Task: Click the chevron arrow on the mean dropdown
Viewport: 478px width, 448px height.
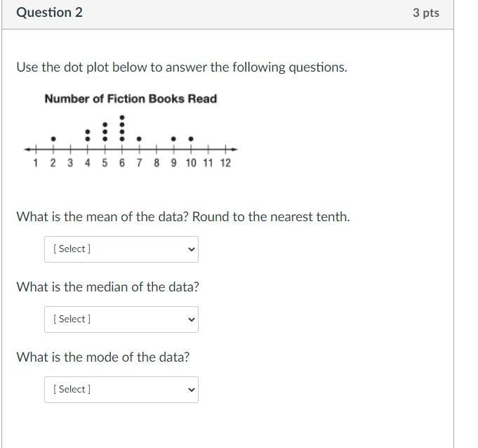Action: [x=192, y=249]
